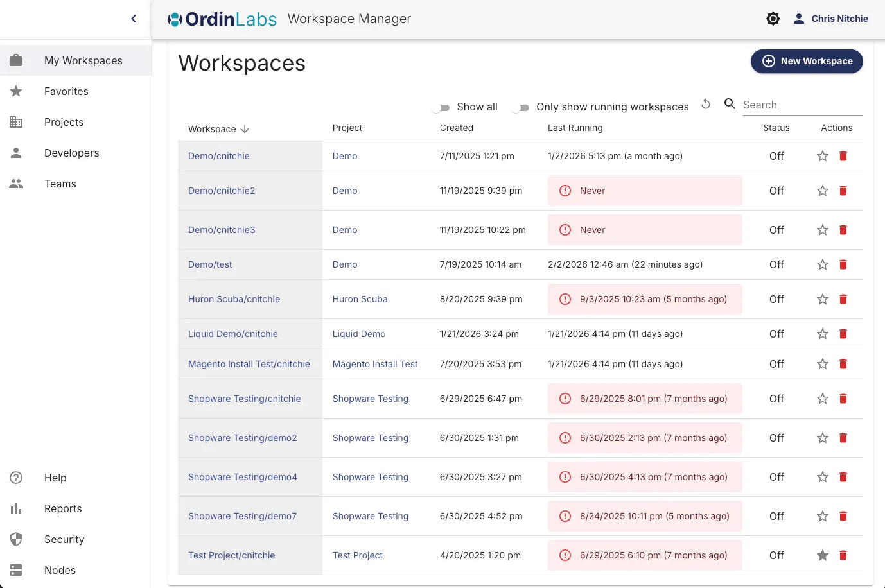Click the theme brightness icon in header
Image resolution: width=885 pixels, height=588 pixels.
point(773,19)
